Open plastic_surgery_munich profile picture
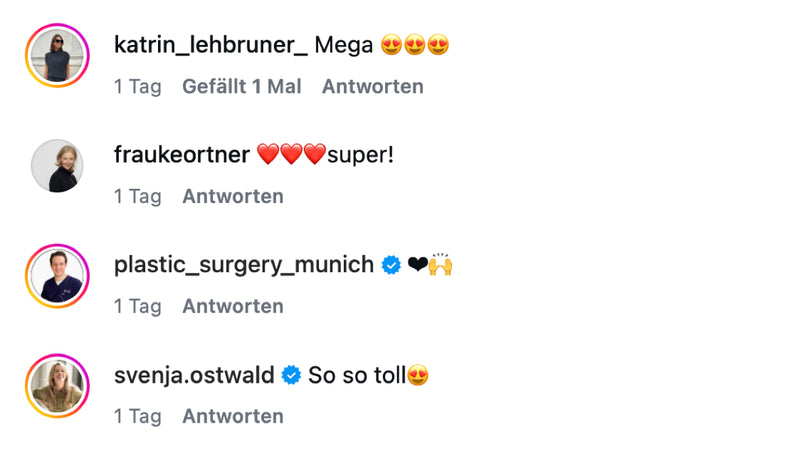Screen dimensions: 800x456 (x=57, y=276)
